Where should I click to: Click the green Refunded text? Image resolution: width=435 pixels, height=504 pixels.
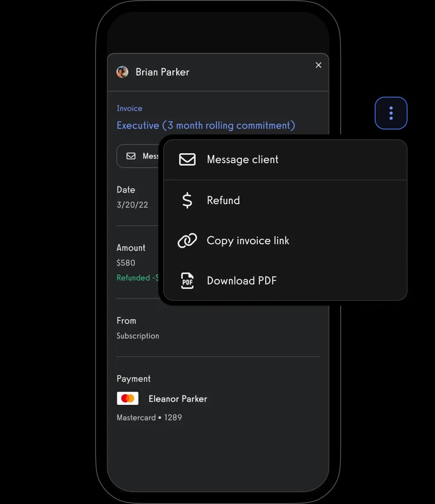point(138,278)
